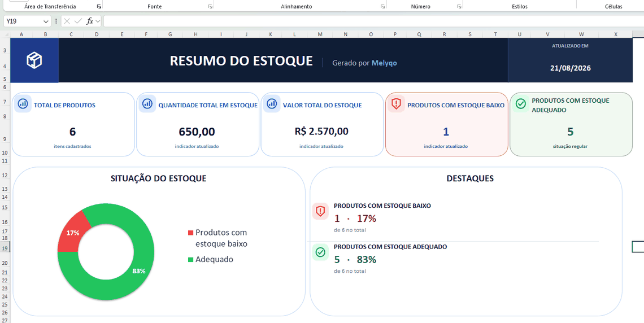Click the number 1 in Estoque Baixo card
The height and width of the screenshot is (323, 644).
click(x=446, y=132)
